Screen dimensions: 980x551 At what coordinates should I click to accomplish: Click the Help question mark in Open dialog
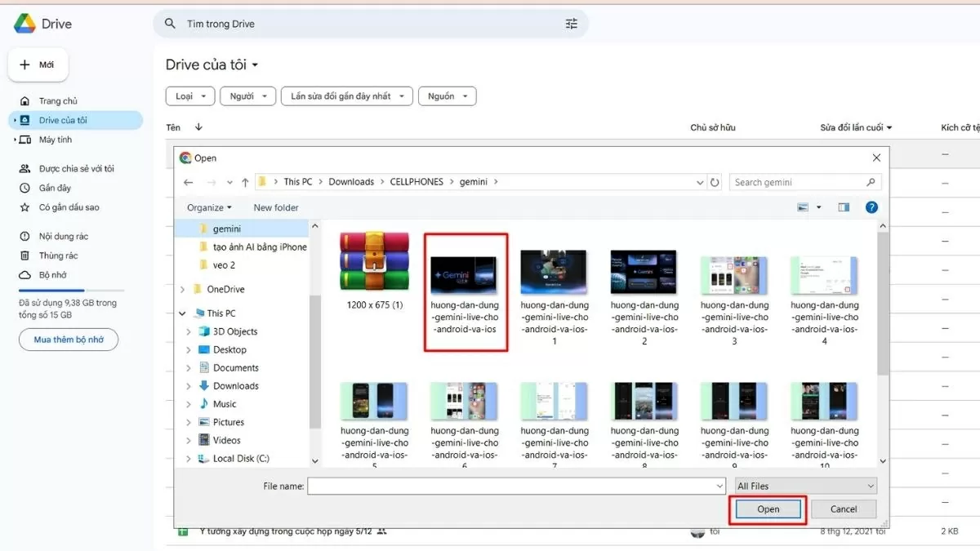[x=871, y=207]
